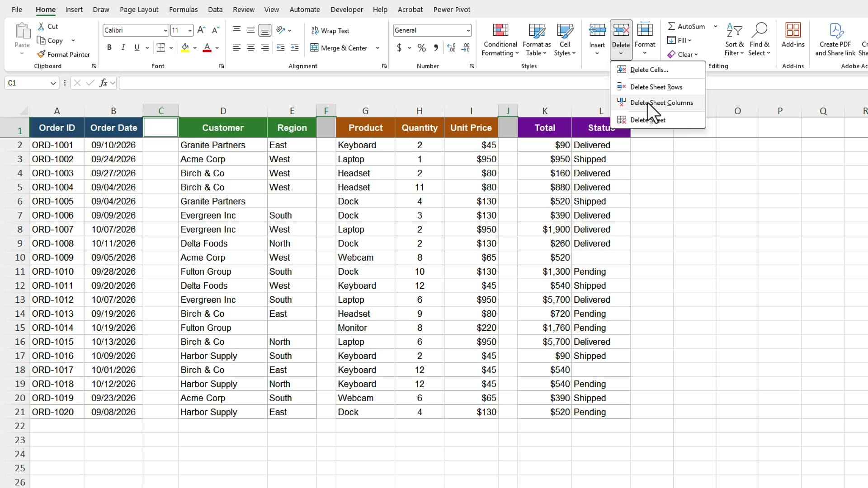
Task: Click the Decrease Decimal icon
Action: pyautogui.click(x=466, y=48)
